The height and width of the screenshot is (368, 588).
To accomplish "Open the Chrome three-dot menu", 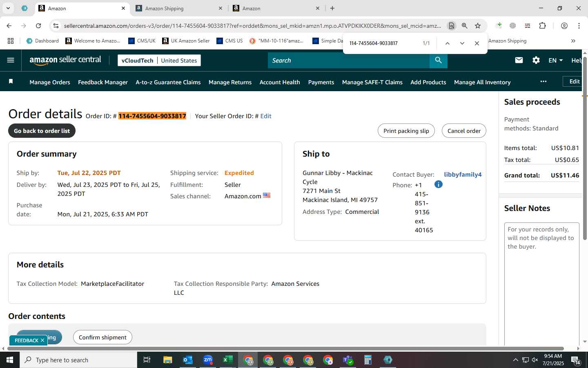I will 579,26.
